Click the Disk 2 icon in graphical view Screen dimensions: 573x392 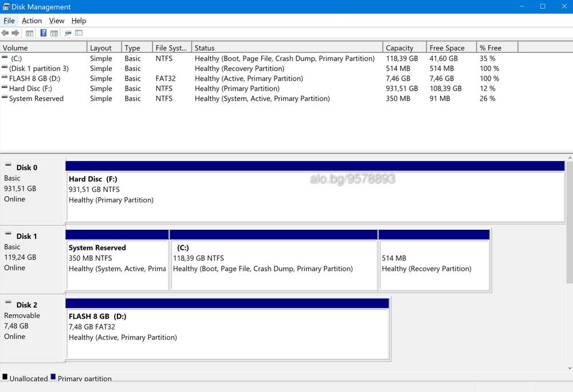tap(8, 303)
